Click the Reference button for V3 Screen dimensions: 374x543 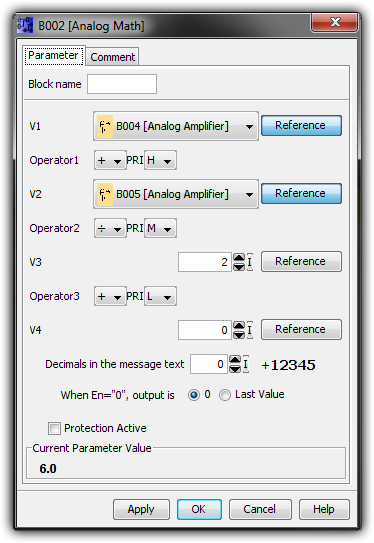(301, 261)
